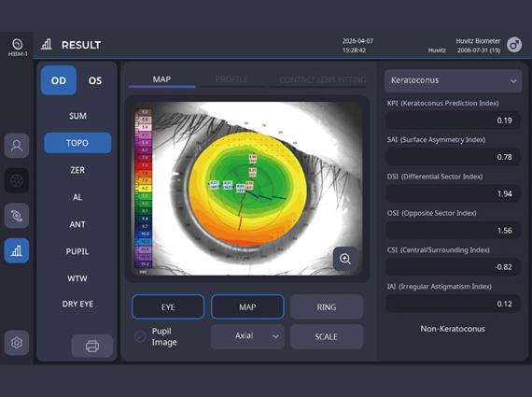Click the OSI (Opposite Sector Index) label

432,213
